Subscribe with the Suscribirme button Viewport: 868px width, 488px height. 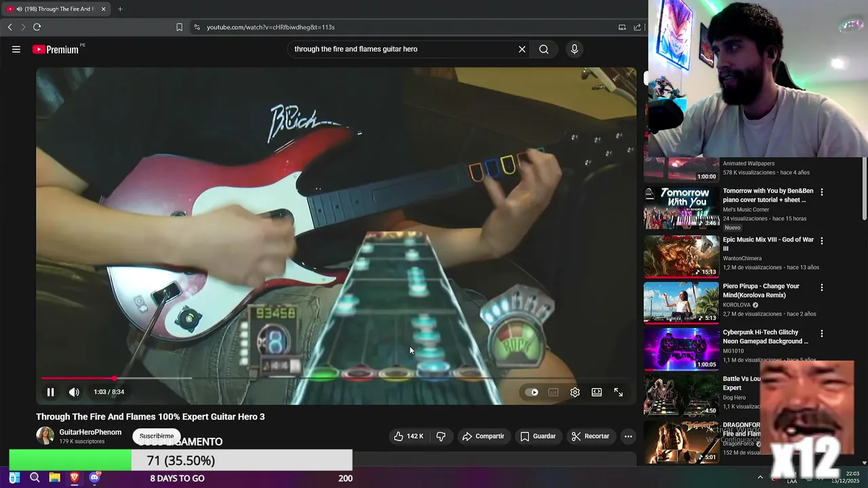[157, 436]
